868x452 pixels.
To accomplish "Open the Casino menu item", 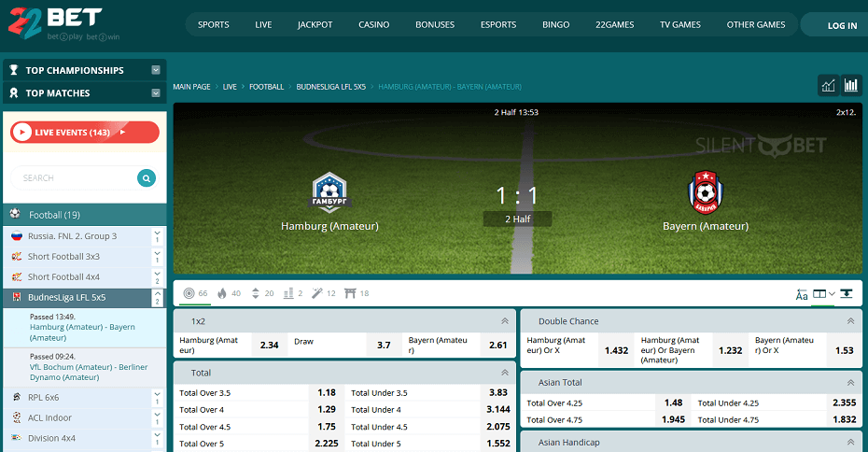I will click(x=373, y=25).
